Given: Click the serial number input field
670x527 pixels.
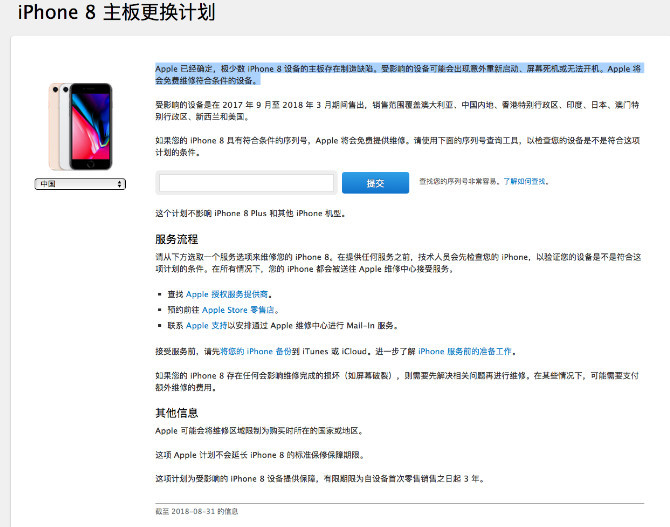Looking at the screenshot, I should click(x=246, y=183).
